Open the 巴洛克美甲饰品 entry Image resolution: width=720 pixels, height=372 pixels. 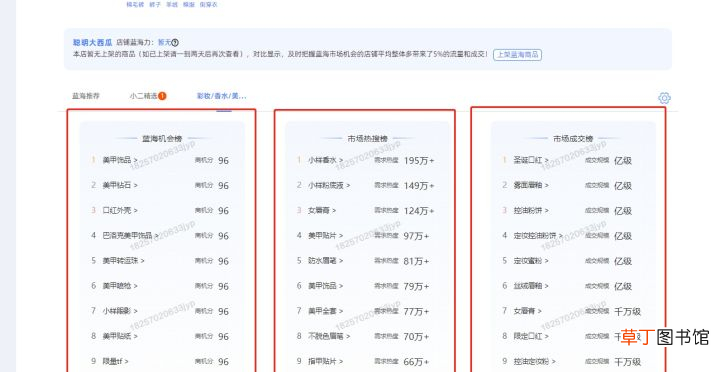(x=130, y=236)
